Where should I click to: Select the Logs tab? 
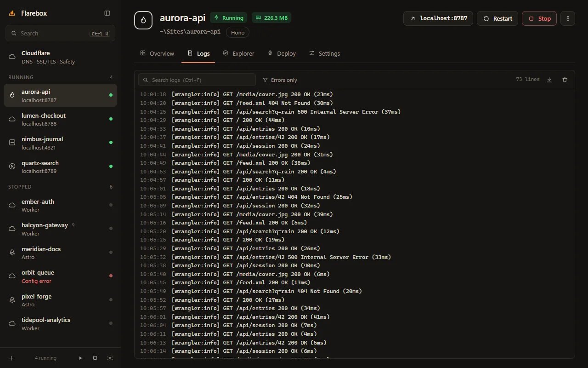[x=198, y=53]
